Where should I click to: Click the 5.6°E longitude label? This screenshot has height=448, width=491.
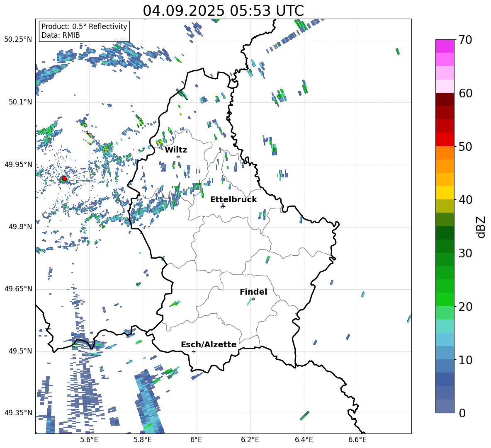tap(89, 440)
